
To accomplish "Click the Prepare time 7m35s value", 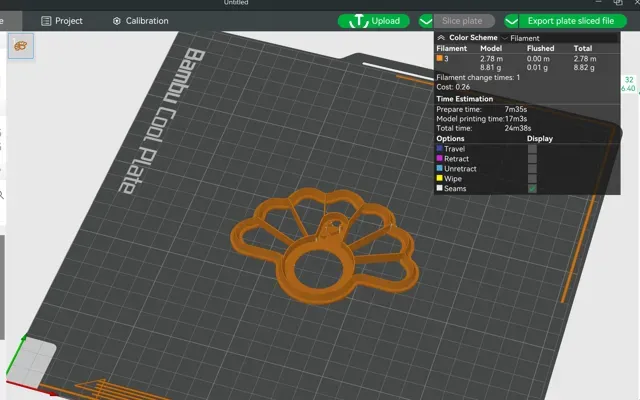I will point(516,109).
